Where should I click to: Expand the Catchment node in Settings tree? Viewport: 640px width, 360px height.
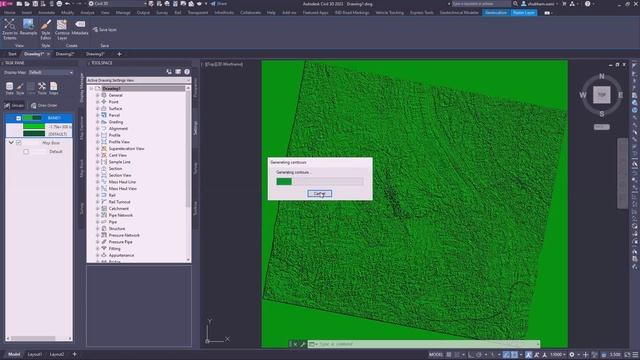[x=98, y=209]
